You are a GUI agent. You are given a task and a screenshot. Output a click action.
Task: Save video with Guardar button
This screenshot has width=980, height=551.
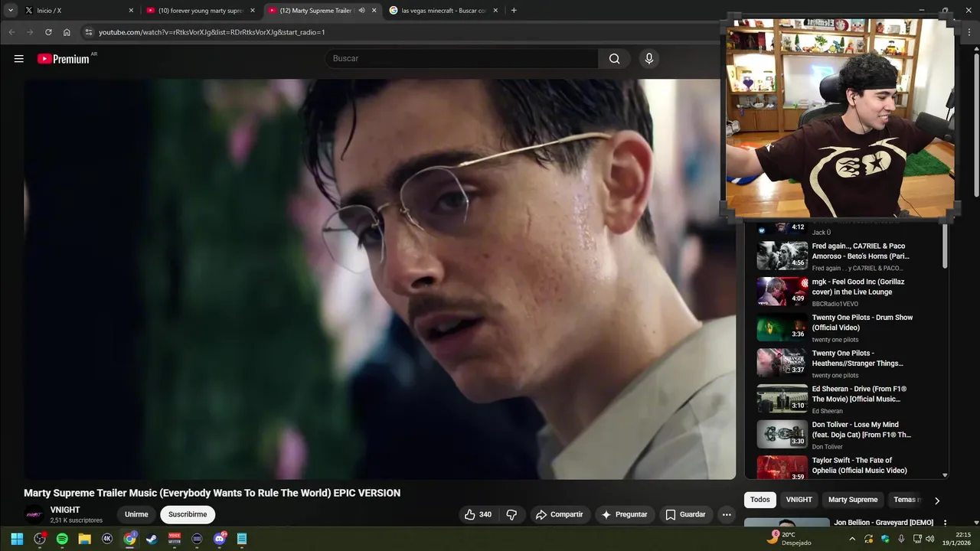point(685,514)
